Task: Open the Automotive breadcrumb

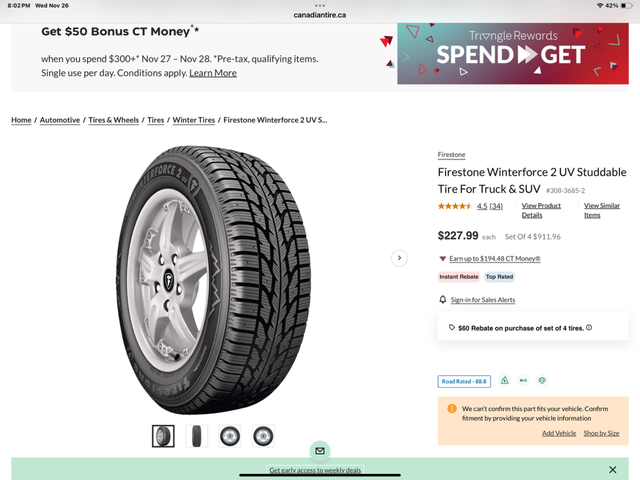Action: (60, 120)
